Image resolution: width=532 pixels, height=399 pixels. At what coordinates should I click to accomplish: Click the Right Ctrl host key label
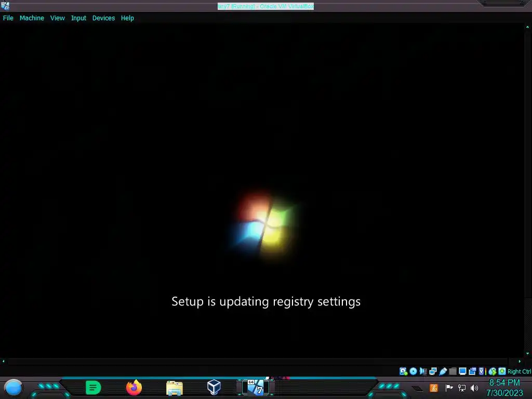tap(520, 371)
